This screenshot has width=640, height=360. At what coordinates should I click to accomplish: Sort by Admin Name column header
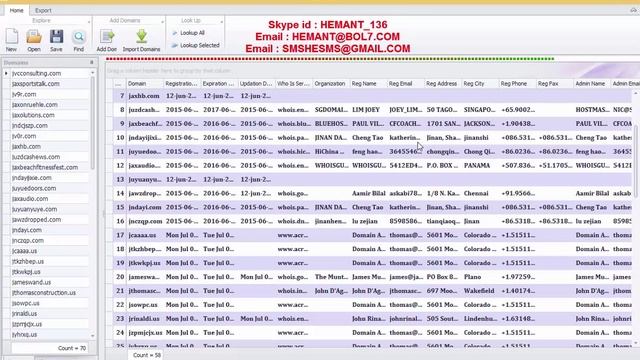(x=592, y=84)
